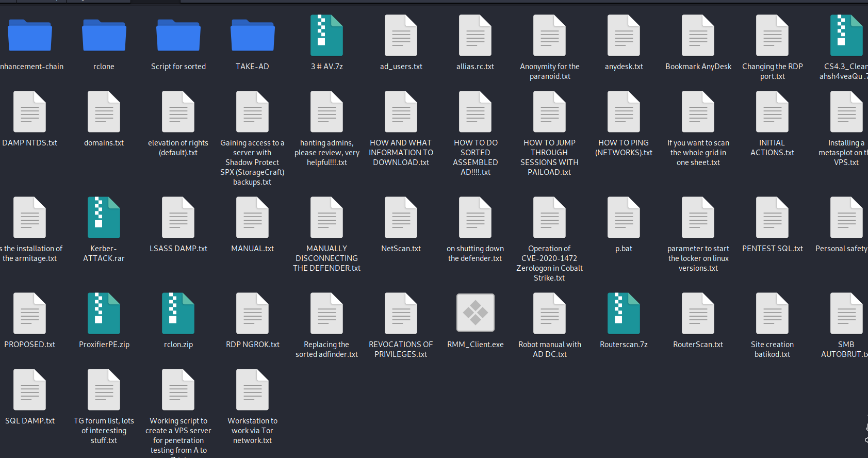Select the name 'REVOCATIONS OF PRIVILEGES.txt'

click(x=401, y=350)
